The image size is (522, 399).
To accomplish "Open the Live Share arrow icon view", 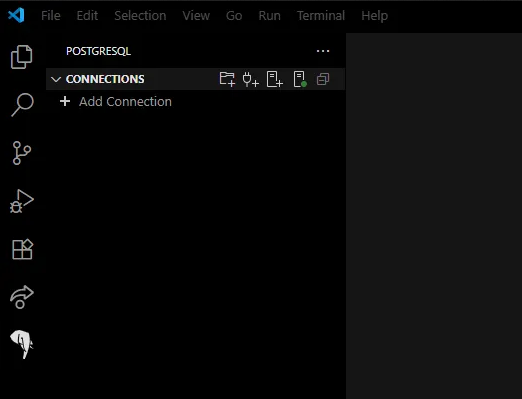I will pos(22,297).
